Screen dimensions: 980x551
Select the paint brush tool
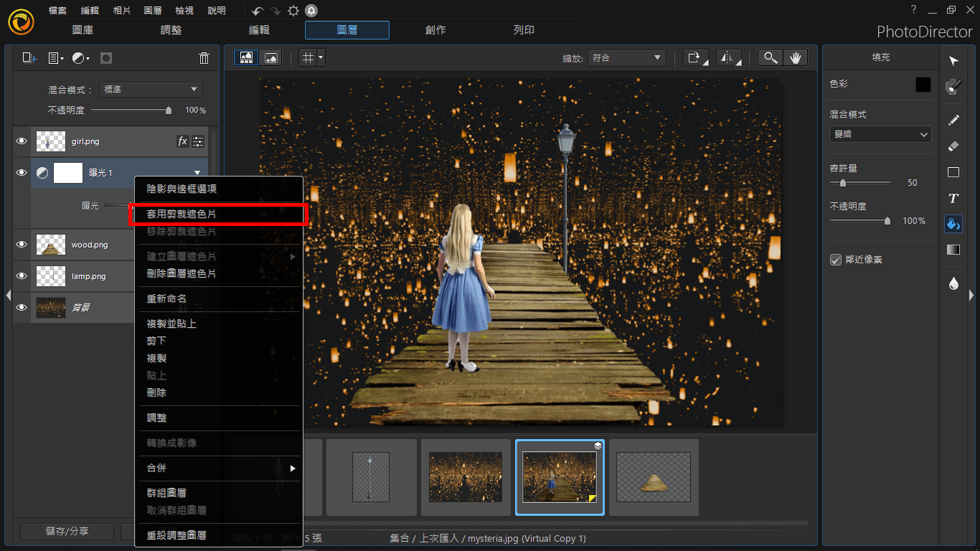coord(953,87)
